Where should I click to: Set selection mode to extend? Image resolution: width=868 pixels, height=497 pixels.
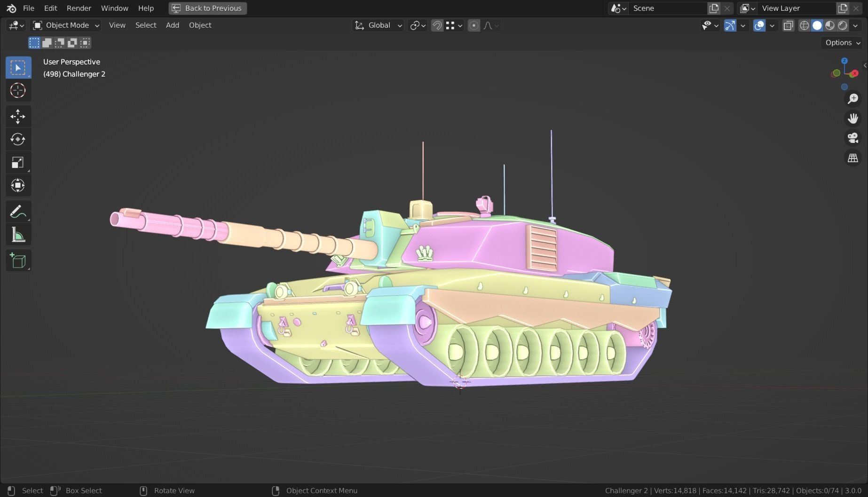click(47, 43)
